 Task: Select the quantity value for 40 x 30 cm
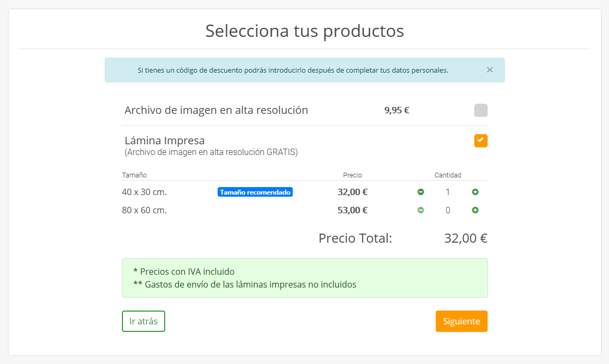point(448,192)
